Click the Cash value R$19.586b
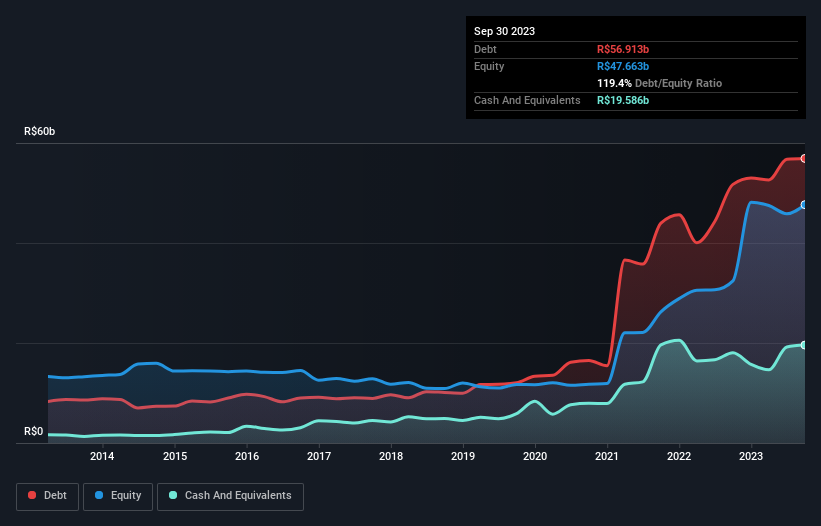The width and height of the screenshot is (821, 526). 623,100
